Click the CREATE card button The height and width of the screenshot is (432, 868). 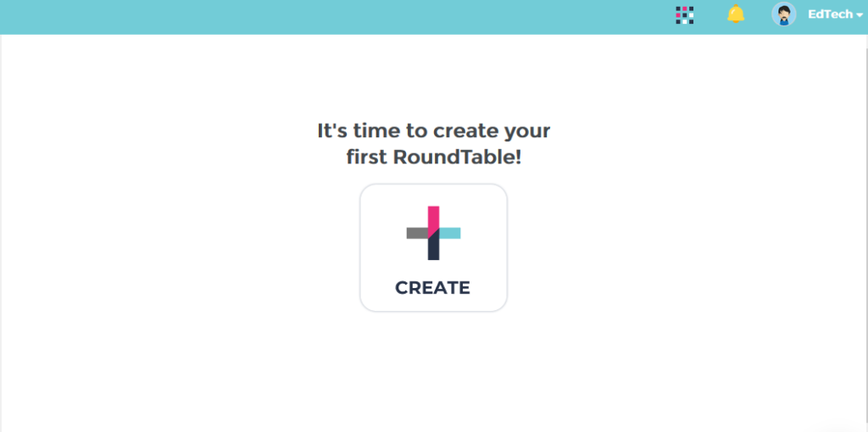tap(433, 248)
